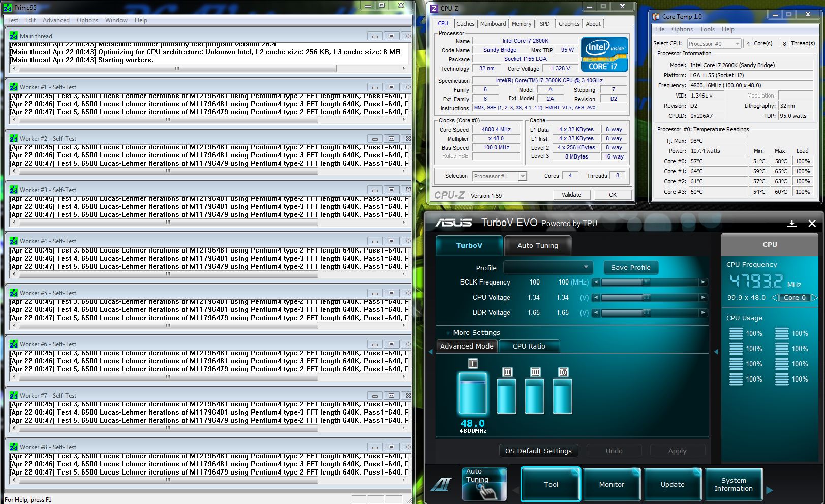
Task: Decrease DDR Voltage with left arrow
Action: tap(596, 313)
